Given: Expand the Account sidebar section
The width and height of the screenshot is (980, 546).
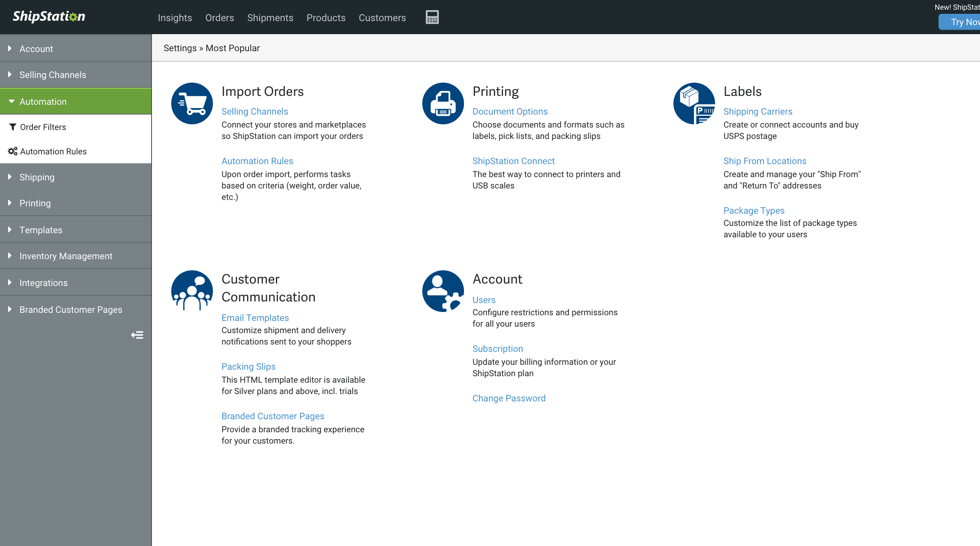Looking at the screenshot, I should [76, 49].
